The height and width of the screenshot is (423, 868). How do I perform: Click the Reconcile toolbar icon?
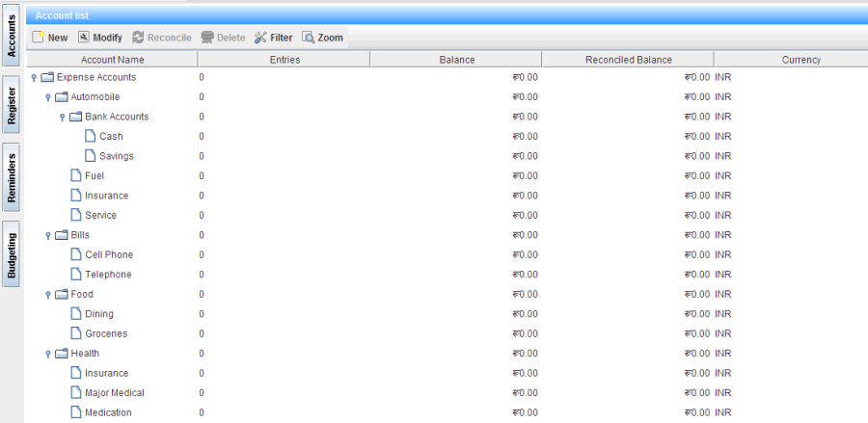[138, 37]
